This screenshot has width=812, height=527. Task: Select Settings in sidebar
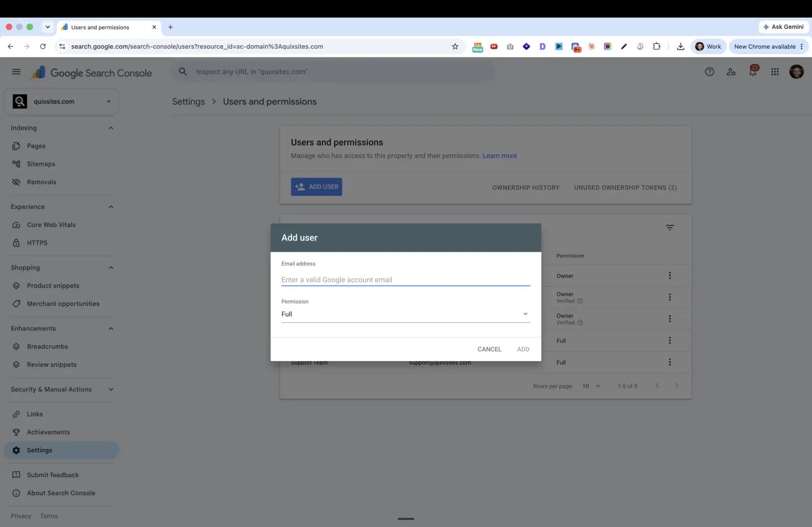point(61,450)
